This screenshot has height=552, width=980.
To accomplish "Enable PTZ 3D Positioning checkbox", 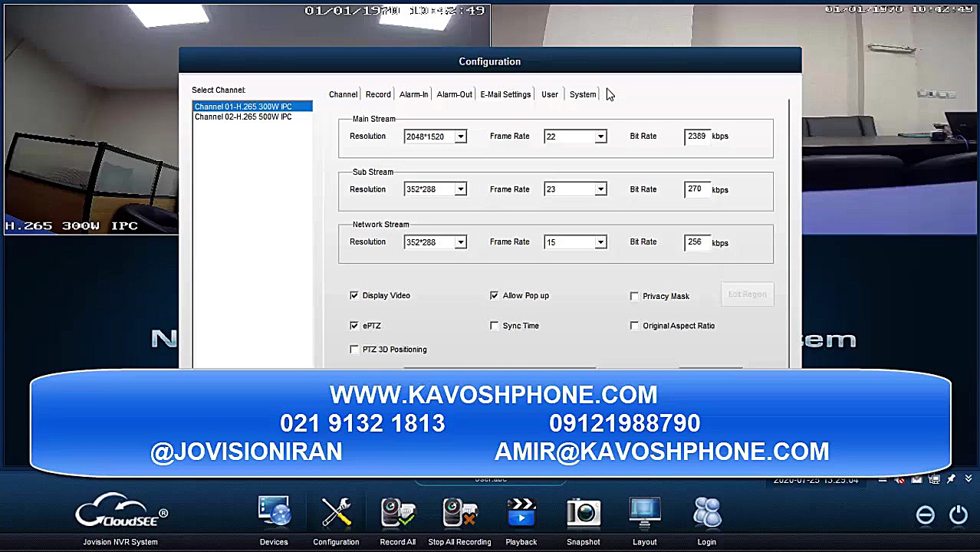I will [x=354, y=350].
